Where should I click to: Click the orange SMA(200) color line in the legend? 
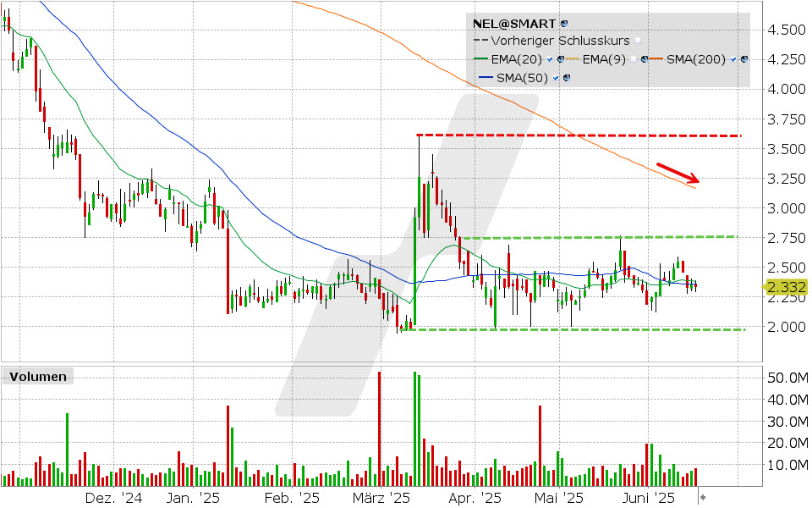click(656, 59)
